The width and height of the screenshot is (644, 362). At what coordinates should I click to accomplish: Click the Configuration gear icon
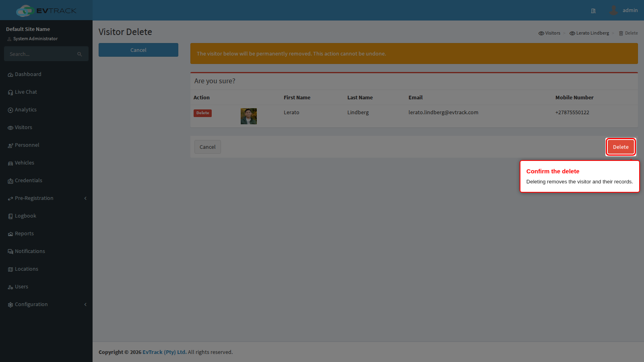[10, 305]
